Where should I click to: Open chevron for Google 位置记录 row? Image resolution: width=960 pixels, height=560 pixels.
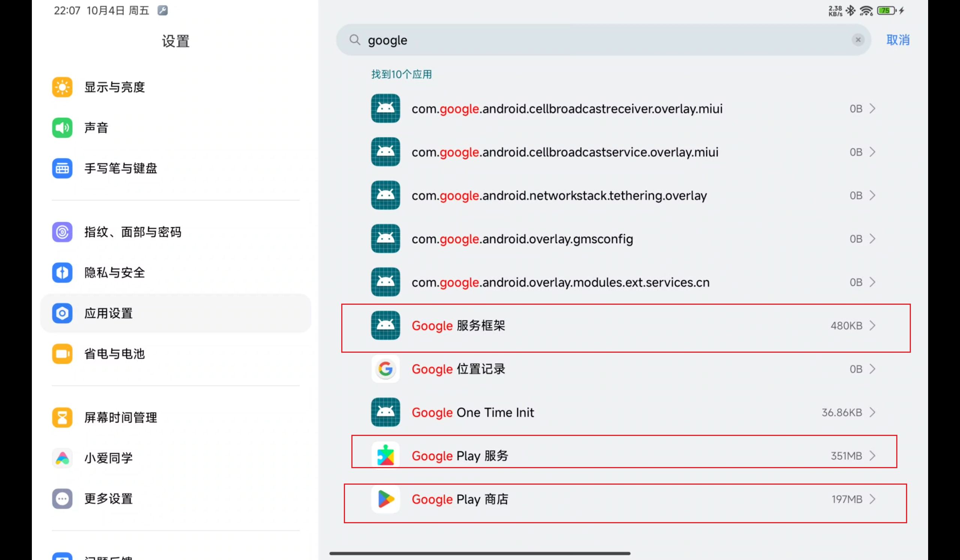click(x=872, y=369)
